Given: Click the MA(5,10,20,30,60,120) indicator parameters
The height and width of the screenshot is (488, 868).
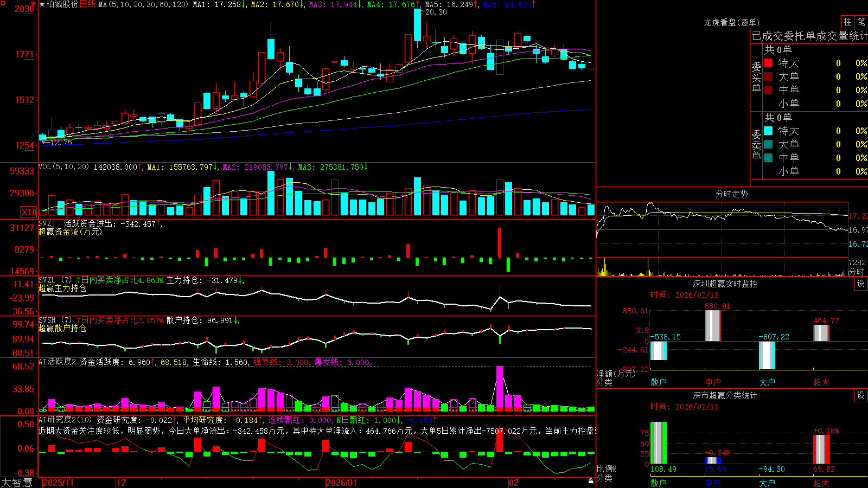Looking at the screenshot, I should [143, 4].
